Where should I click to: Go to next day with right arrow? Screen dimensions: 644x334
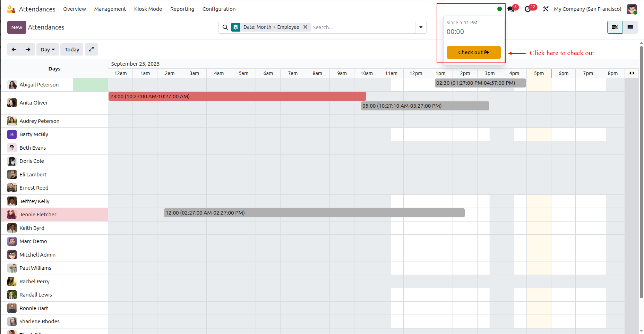pos(28,49)
